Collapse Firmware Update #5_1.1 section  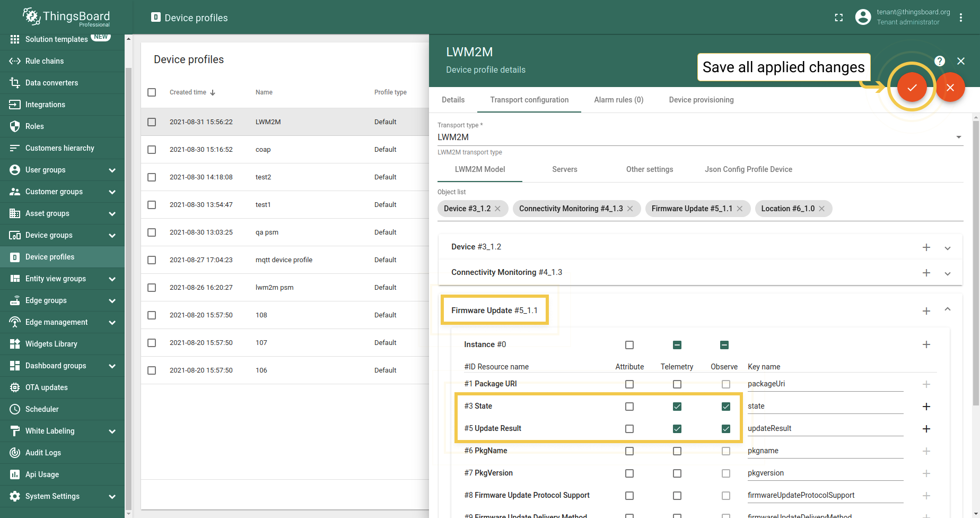(x=948, y=309)
